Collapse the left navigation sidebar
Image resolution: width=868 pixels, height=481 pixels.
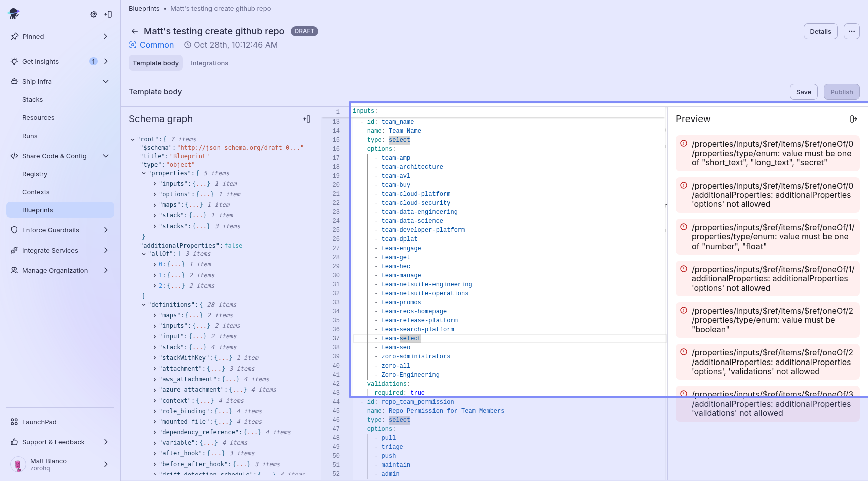108,14
